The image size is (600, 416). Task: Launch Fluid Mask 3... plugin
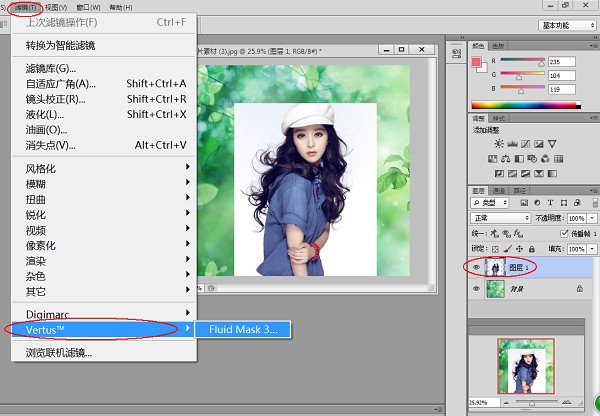(x=243, y=330)
